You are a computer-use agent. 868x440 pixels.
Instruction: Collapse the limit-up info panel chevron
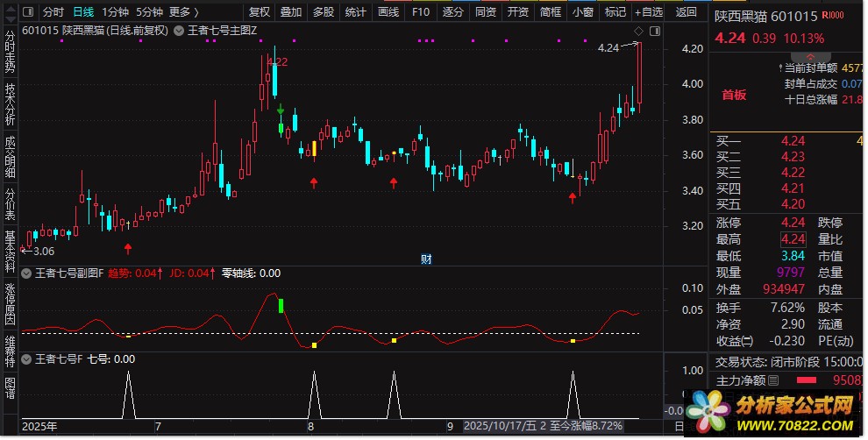click(810, 58)
